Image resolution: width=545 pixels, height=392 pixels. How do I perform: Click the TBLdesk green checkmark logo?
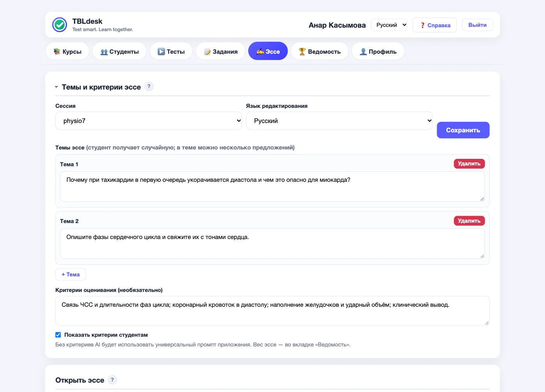60,25
